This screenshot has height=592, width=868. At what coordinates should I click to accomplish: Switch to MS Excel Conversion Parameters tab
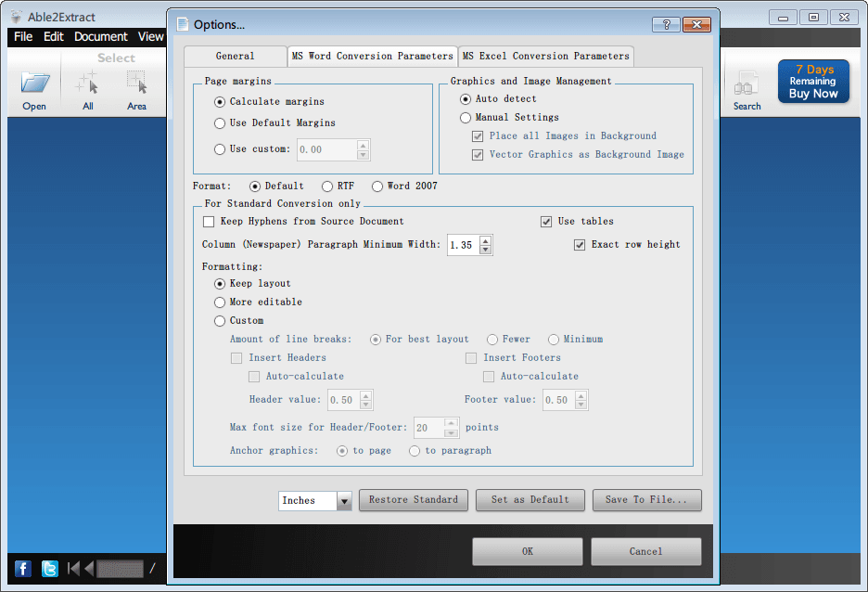pyautogui.click(x=547, y=57)
